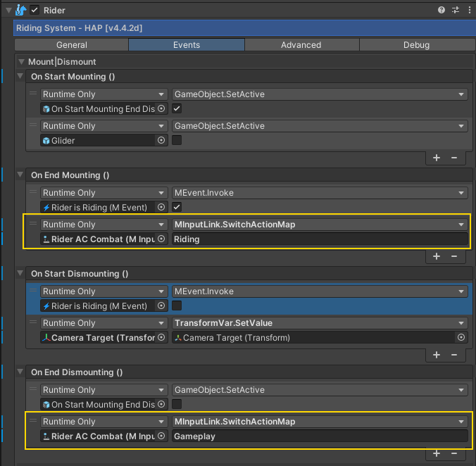
Task: Click the preset selector icon in Rider header
Action: [x=455, y=10]
